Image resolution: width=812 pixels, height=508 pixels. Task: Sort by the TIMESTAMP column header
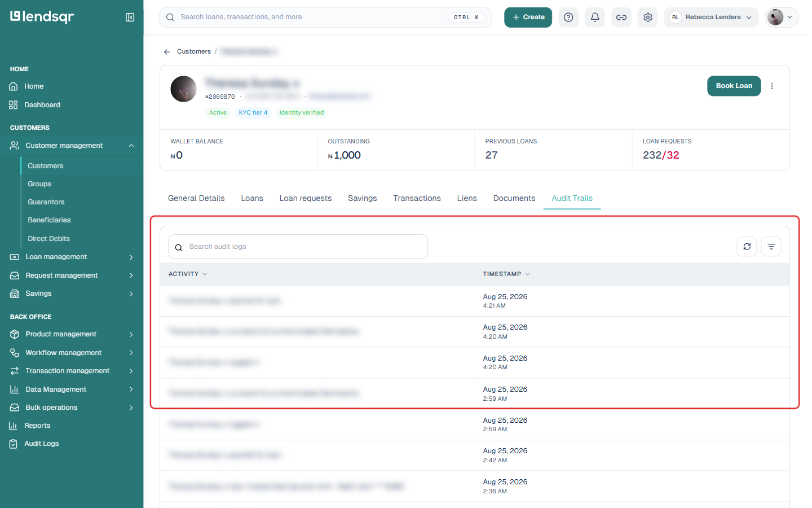506,274
